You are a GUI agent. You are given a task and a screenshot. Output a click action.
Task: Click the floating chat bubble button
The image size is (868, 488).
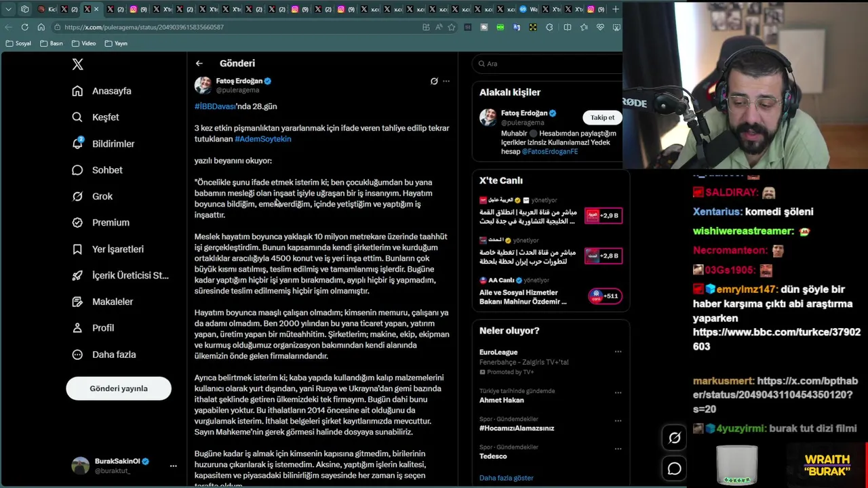point(675,469)
